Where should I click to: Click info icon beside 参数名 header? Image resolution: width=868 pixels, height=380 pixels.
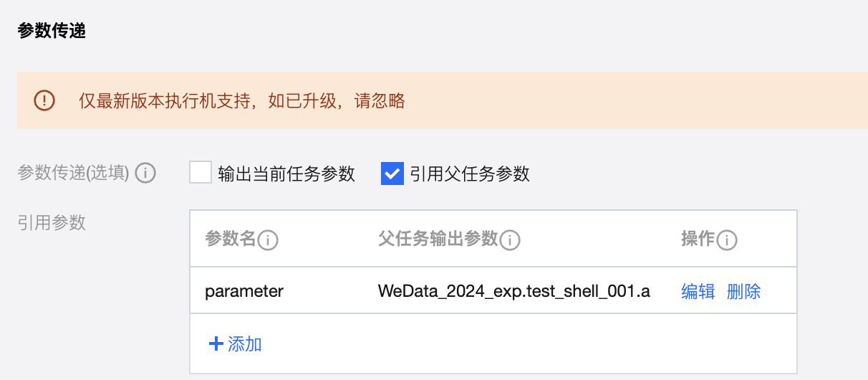268,240
